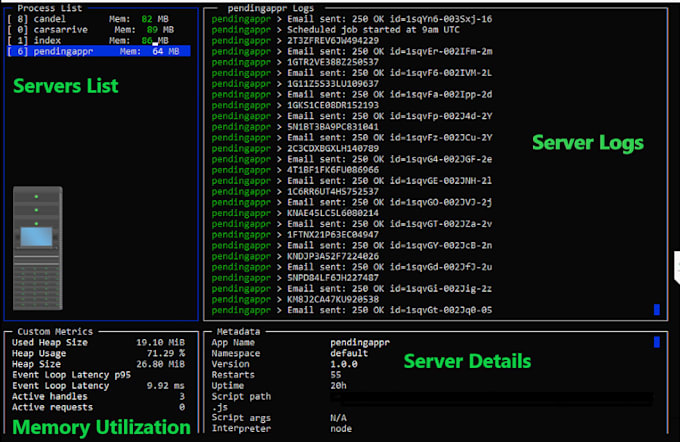Click the Custom Metrics panel heading

tap(55, 331)
